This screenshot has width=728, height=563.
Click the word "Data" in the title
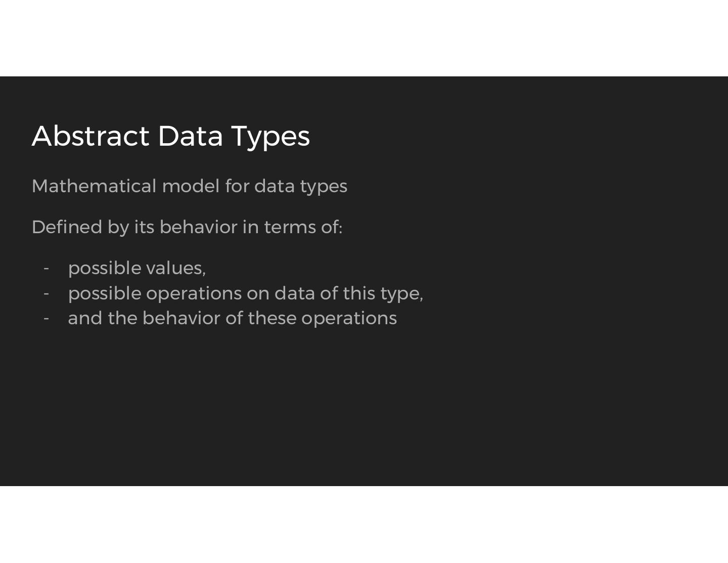(x=190, y=136)
